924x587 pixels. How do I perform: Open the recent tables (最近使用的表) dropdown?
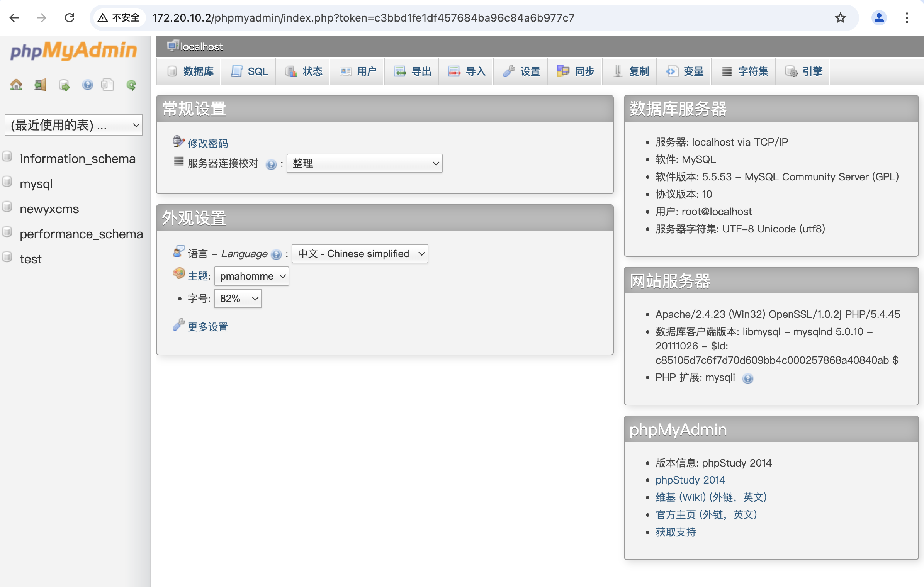click(x=73, y=125)
